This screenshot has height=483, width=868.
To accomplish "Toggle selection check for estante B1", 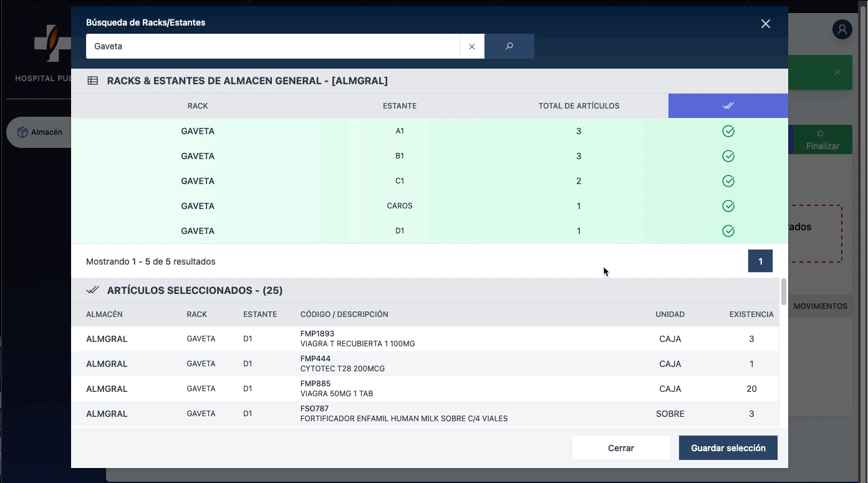I will [x=728, y=156].
